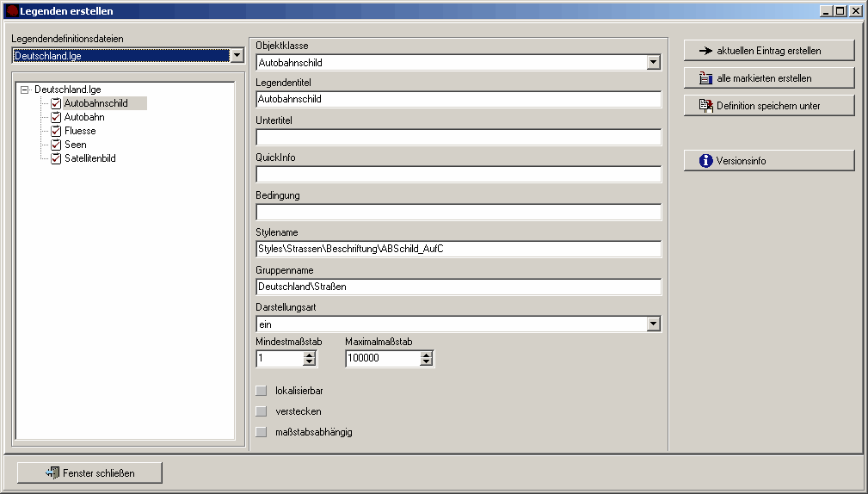The height and width of the screenshot is (494, 868).
Task: Open the Legendendefinitionsdateien dropdown
Action: coord(237,56)
